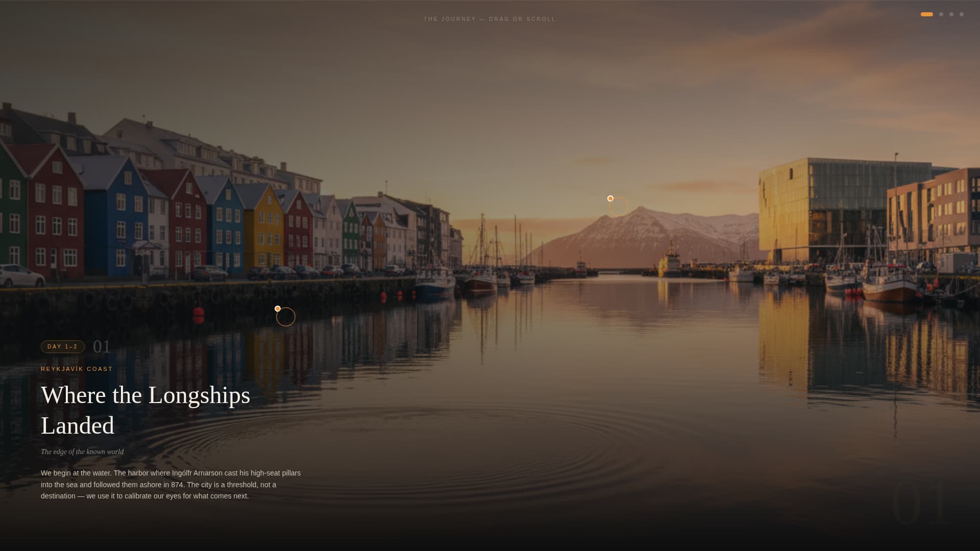Image resolution: width=980 pixels, height=551 pixels.
Task: Click the faded 01 numeral beside the badge
Action: pos(101,346)
